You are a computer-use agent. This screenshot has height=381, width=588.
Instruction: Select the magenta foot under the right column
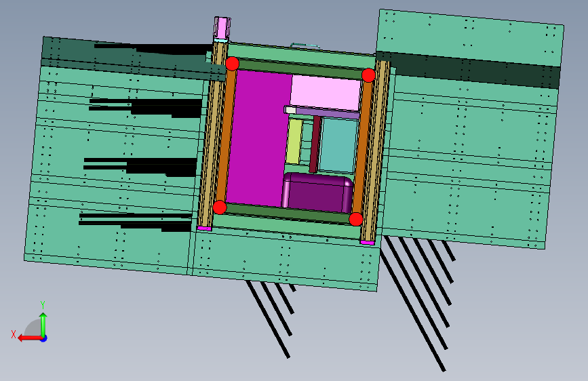pos(367,242)
